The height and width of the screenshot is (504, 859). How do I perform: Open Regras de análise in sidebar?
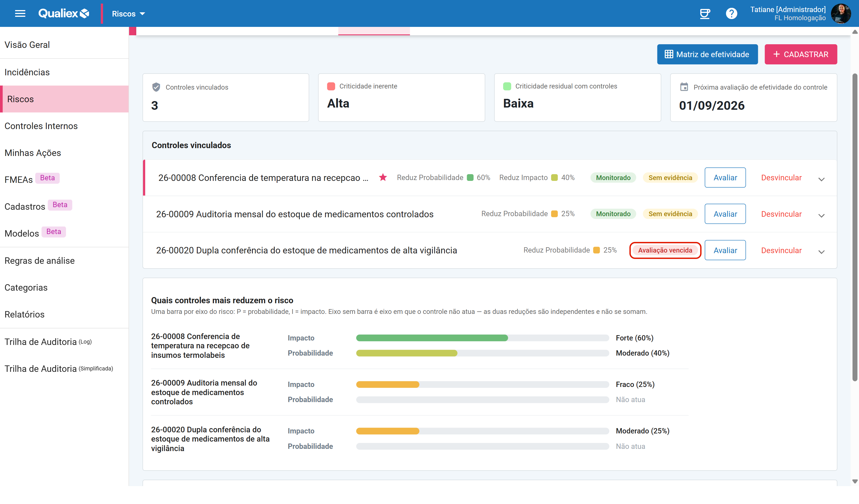64,260
